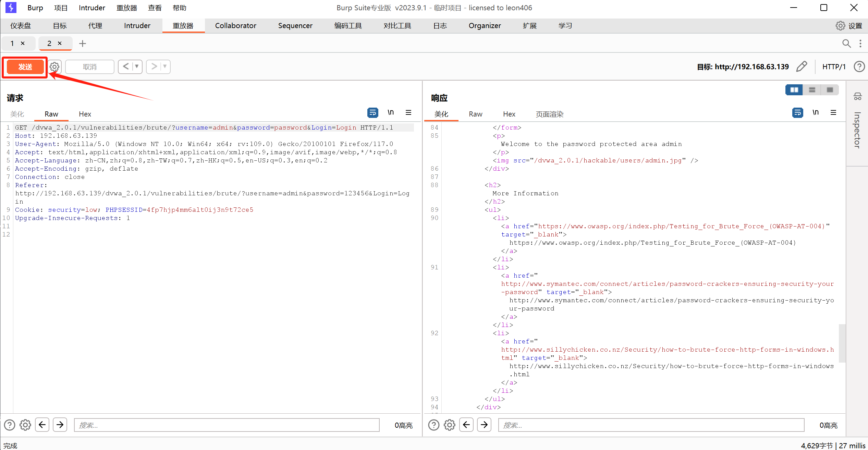Open HTTP/1 protocol selector
868x450 pixels.
click(834, 66)
